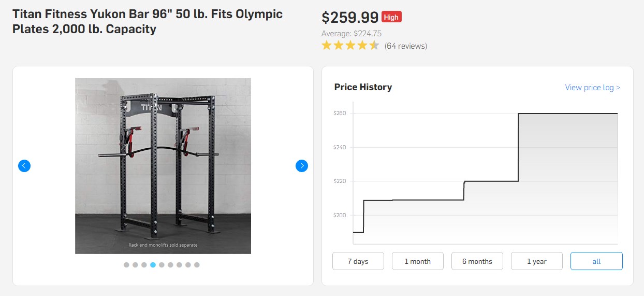This screenshot has width=644, height=296.
Task: Select the third carousel dot
Action: click(x=144, y=265)
